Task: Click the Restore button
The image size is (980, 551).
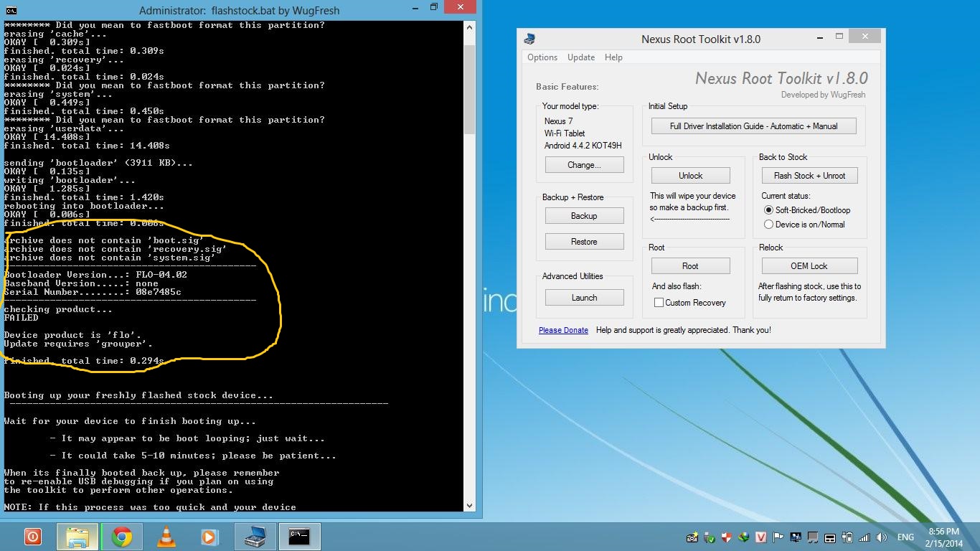Action: [585, 242]
